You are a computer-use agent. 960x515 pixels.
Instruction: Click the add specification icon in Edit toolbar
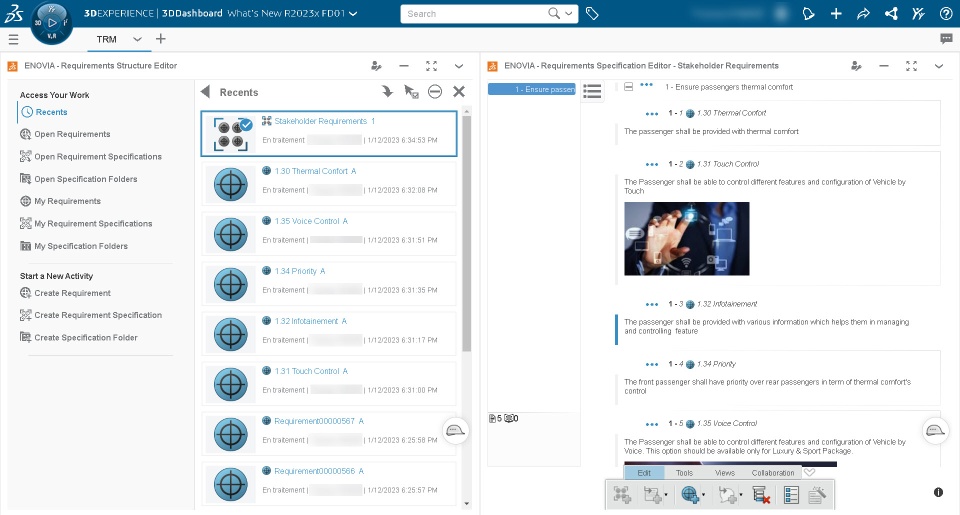(622, 495)
